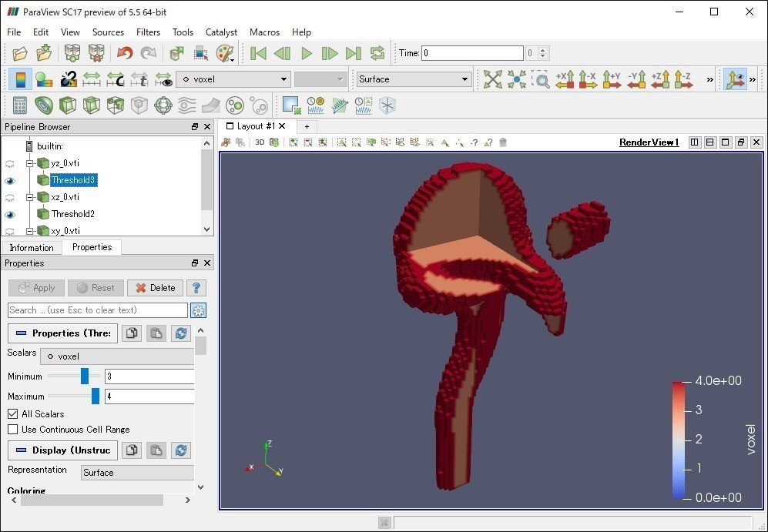Click the Calculator filter icon
The image size is (768, 532).
tap(21, 105)
